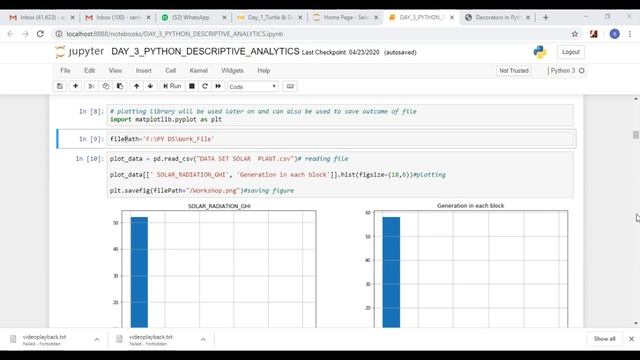Click the In [9] cell prompt
Image resolution: width=640 pixels, height=360 pixels.
(x=91, y=139)
